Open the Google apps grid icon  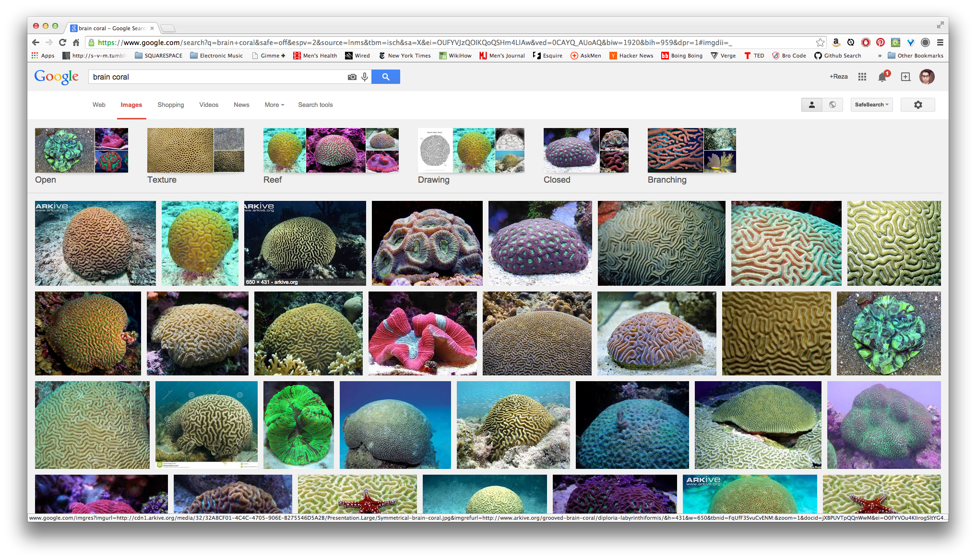point(862,77)
